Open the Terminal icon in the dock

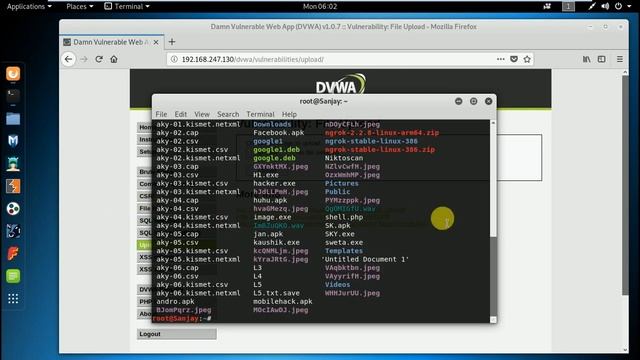click(x=13, y=96)
